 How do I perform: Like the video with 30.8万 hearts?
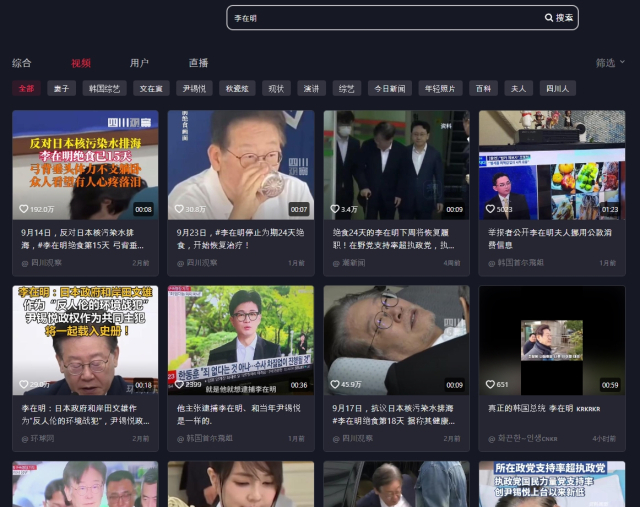pos(179,209)
